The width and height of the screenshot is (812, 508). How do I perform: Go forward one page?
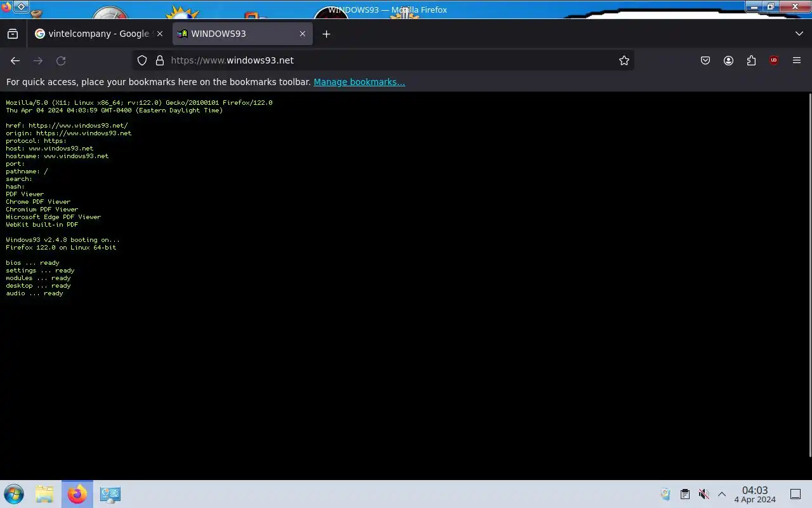pyautogui.click(x=38, y=60)
